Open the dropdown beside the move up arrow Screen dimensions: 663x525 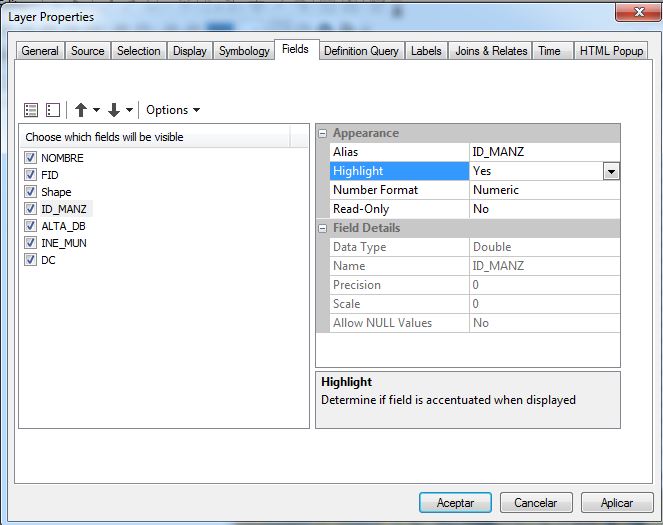pos(97,110)
